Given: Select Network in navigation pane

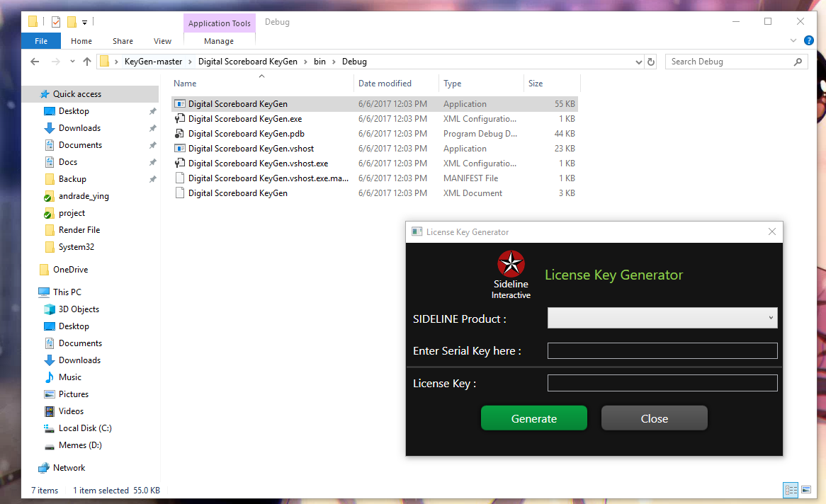Looking at the screenshot, I should click(x=69, y=468).
